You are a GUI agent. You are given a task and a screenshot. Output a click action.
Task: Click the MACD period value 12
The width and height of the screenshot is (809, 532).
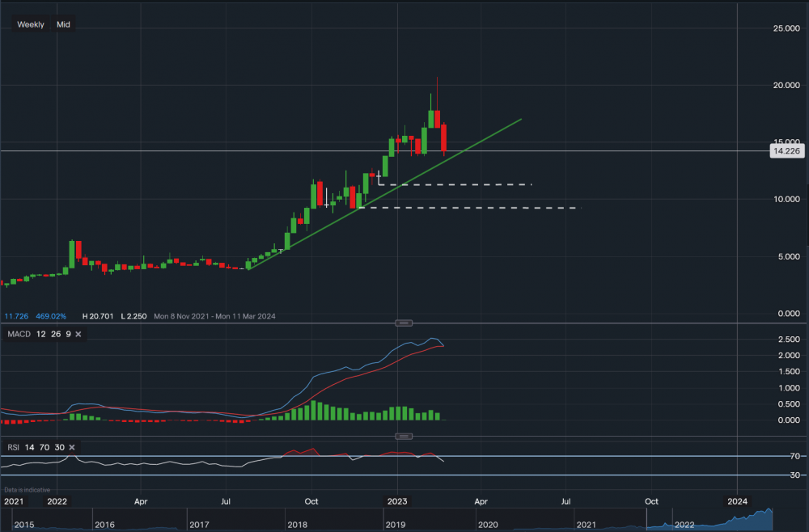pos(40,335)
